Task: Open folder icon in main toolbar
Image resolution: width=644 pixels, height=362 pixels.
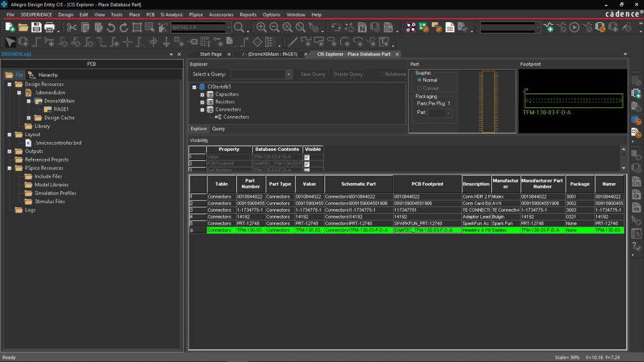Action: pos(23,27)
